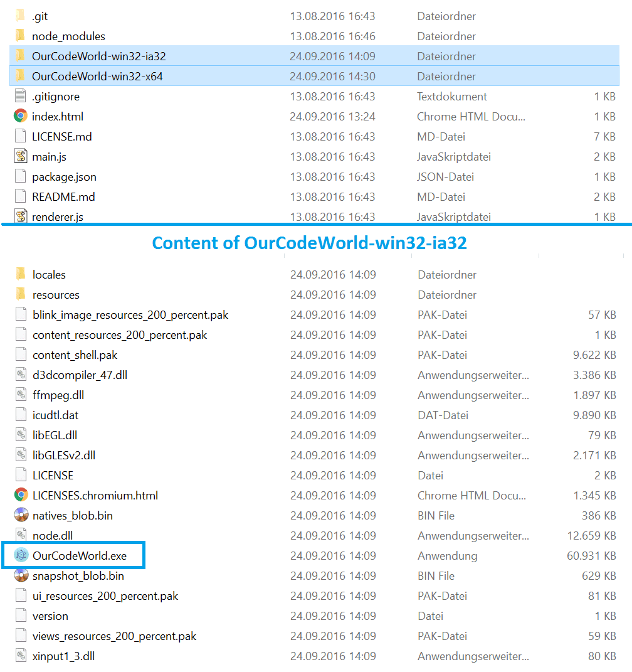Select the README.md file

pyautogui.click(x=63, y=197)
